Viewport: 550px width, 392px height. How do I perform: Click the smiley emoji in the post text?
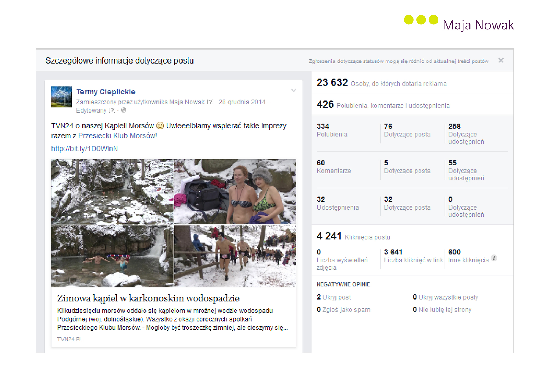[x=160, y=126]
